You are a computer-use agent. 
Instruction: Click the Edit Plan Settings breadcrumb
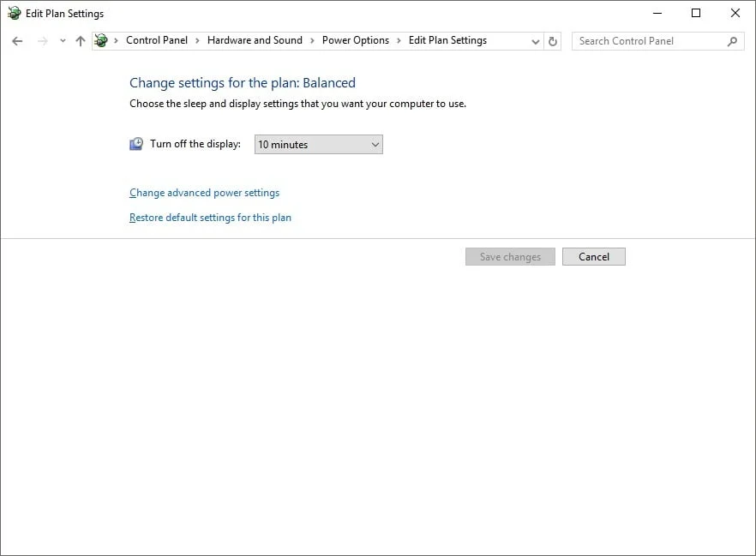pyautogui.click(x=447, y=40)
